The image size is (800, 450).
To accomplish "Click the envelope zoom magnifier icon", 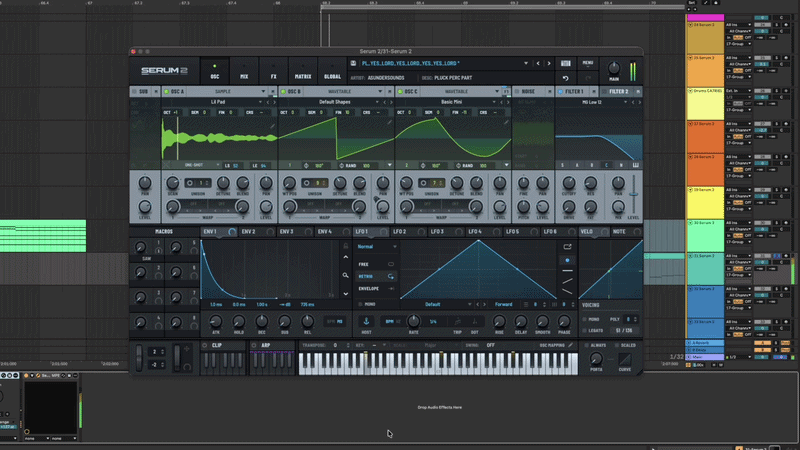I will [x=345, y=276].
